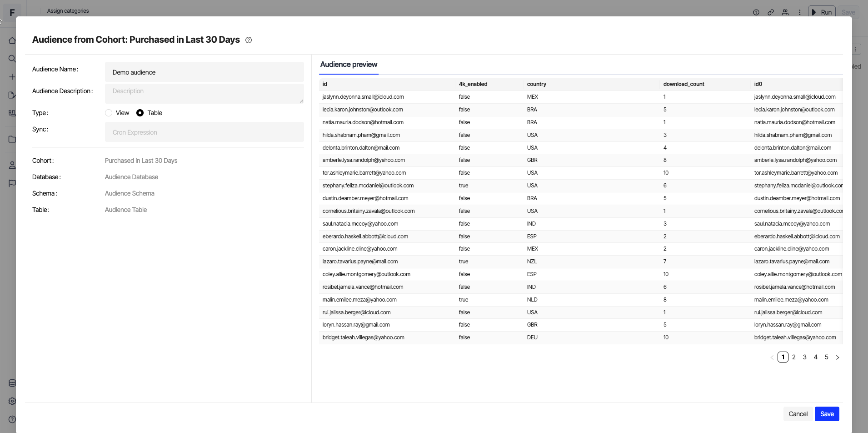
Task: Click the F workspace logo
Action: pos(12,12)
